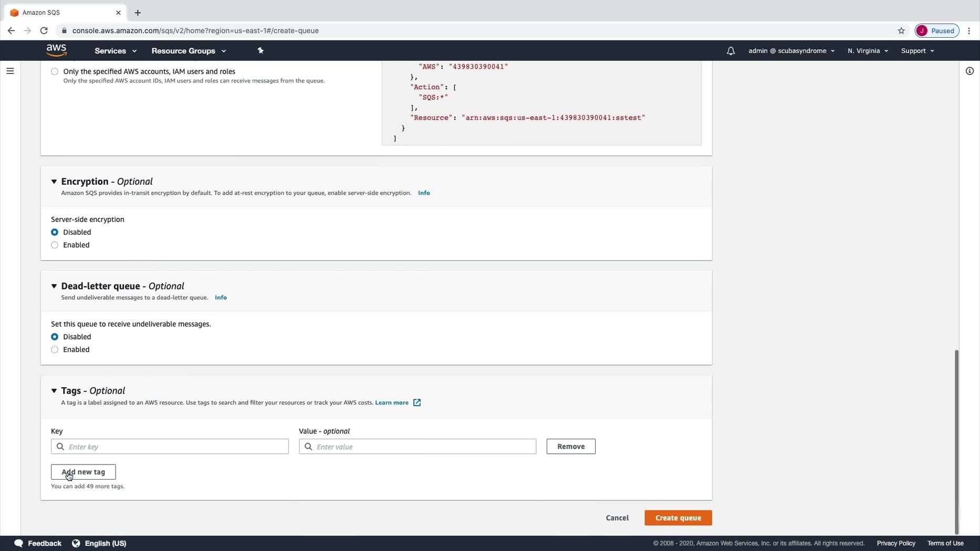The height and width of the screenshot is (551, 980).
Task: Click the Feedback speech bubble icon
Action: [x=19, y=543]
